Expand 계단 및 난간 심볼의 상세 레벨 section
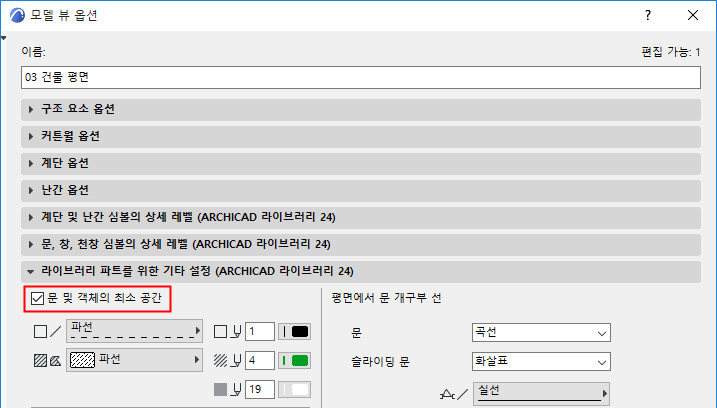The image size is (717, 408). 361,217
